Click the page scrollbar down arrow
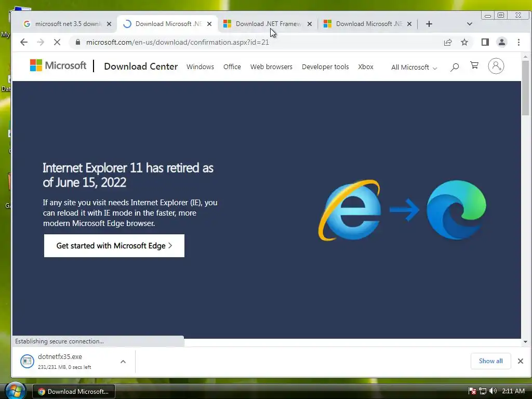 point(526,342)
